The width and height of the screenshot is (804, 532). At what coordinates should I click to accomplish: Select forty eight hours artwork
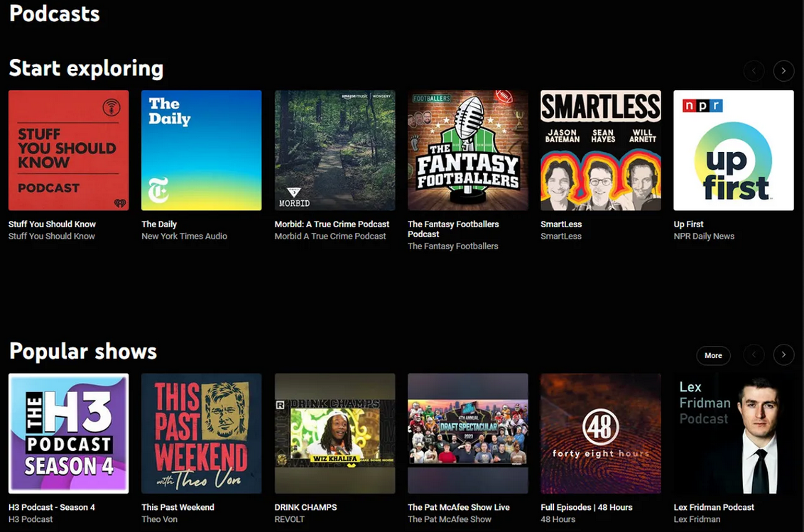tap(601, 433)
